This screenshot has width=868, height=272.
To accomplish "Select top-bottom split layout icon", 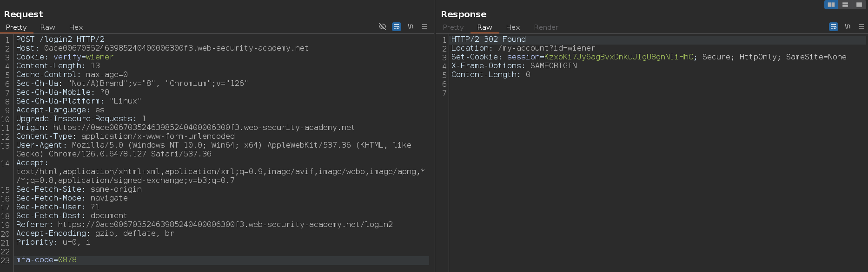I will [845, 5].
